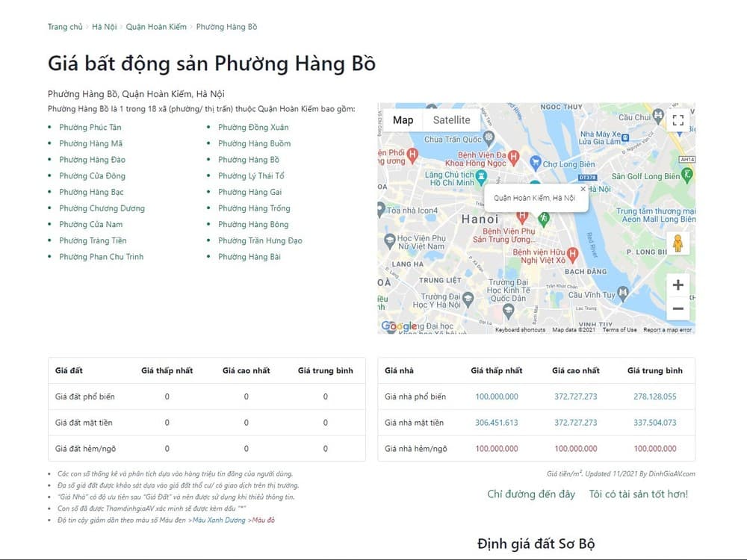Viewport: 747px width, 560px height.
Task: Open Phường Hàng Đào link
Action: pyautogui.click(x=92, y=160)
